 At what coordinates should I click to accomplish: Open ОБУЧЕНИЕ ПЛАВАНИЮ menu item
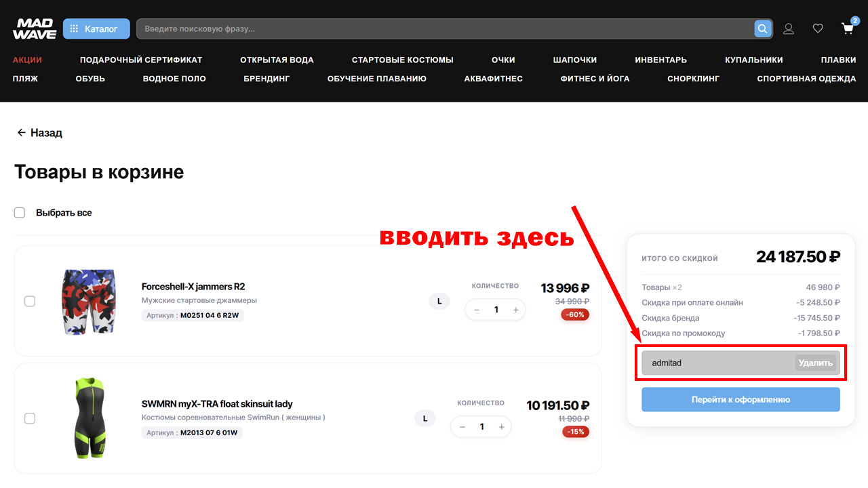click(x=377, y=79)
